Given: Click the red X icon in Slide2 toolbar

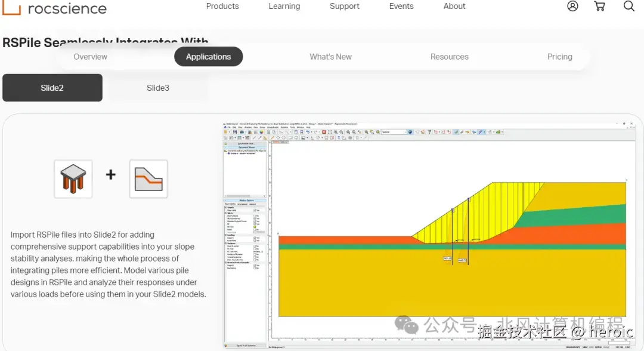Looking at the screenshot, I should (x=324, y=132).
